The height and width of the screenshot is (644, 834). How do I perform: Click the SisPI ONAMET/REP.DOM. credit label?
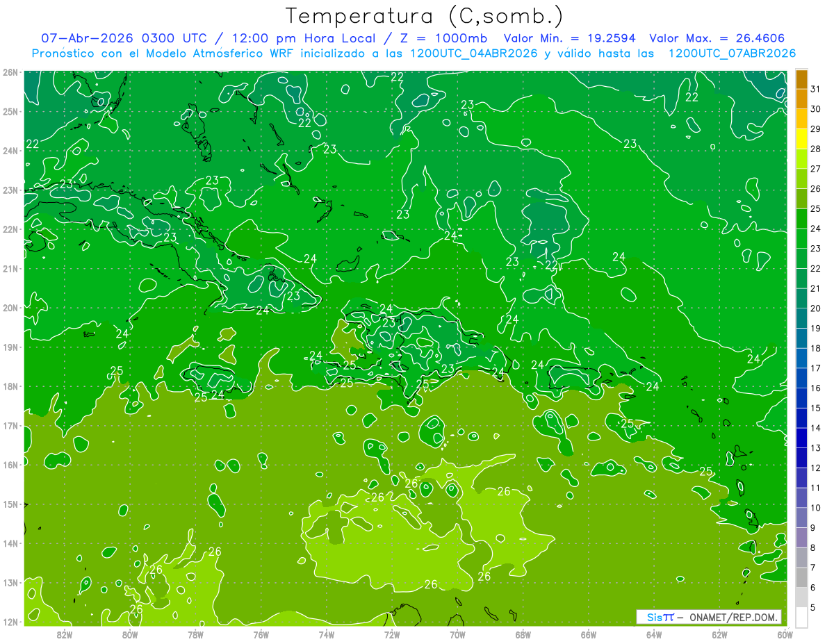pyautogui.click(x=708, y=617)
